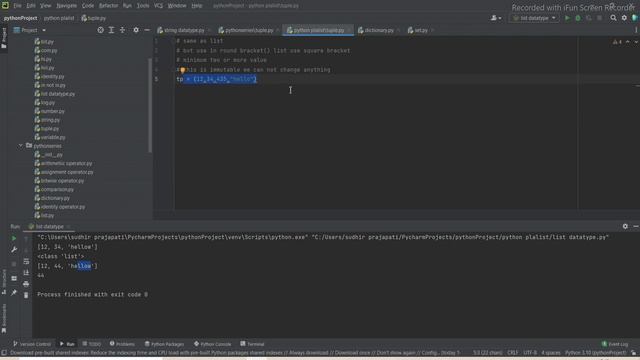Pin the Run tab with pin icon
This screenshot has width=640, height=360.
14,292
